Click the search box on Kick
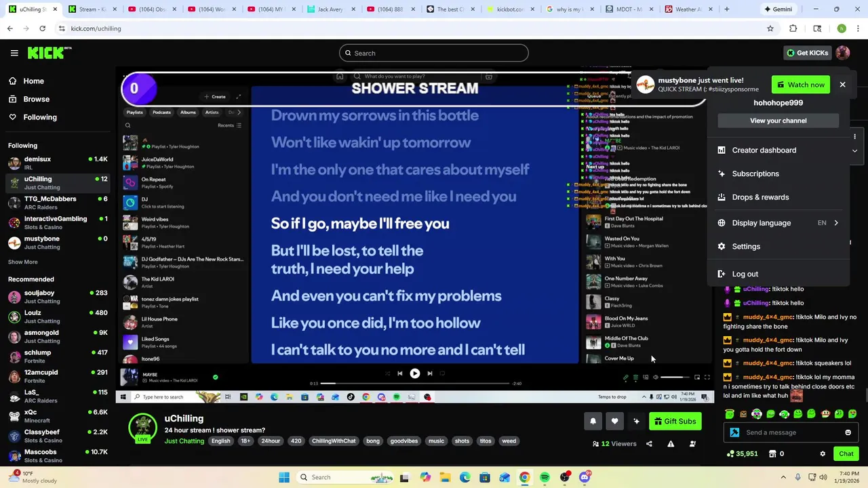Image resolution: width=868 pixels, height=488 pixels. 434,53
